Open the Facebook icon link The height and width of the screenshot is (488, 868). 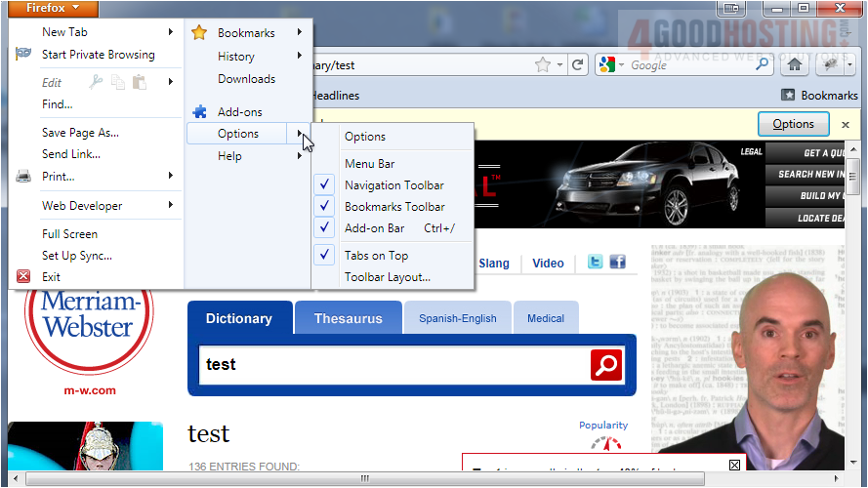617,263
